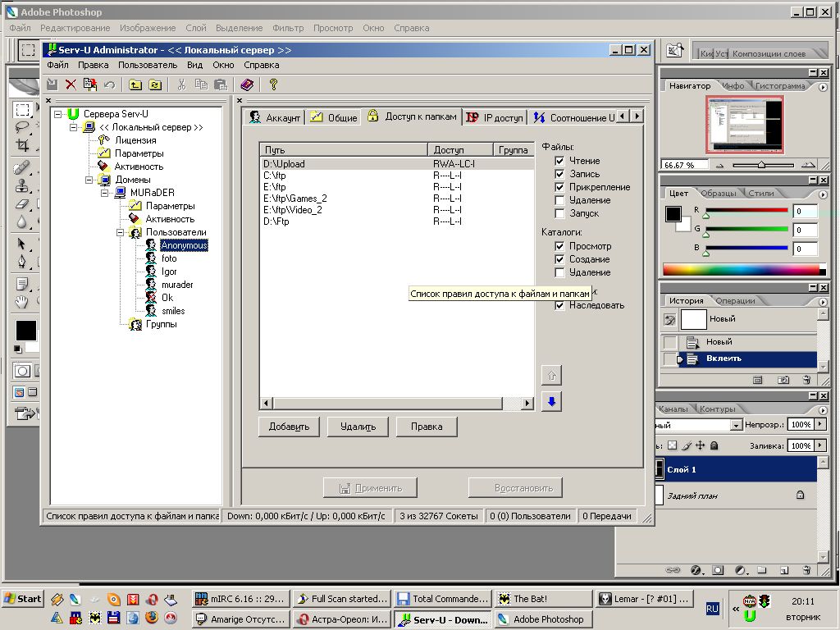Click the Добавить button
Viewport: 840px width, 630px height.
[x=289, y=427]
